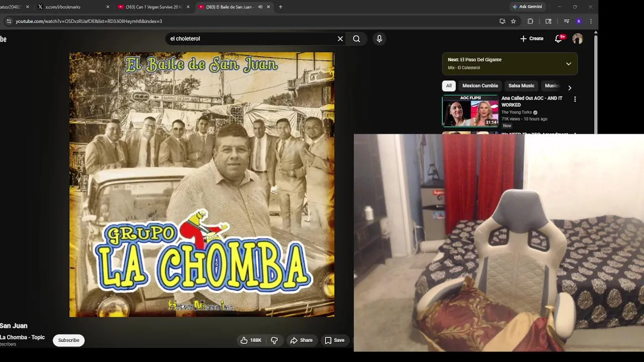This screenshot has height=362, width=644.
Task: Click Ask Gemini button
Action: (527, 7)
